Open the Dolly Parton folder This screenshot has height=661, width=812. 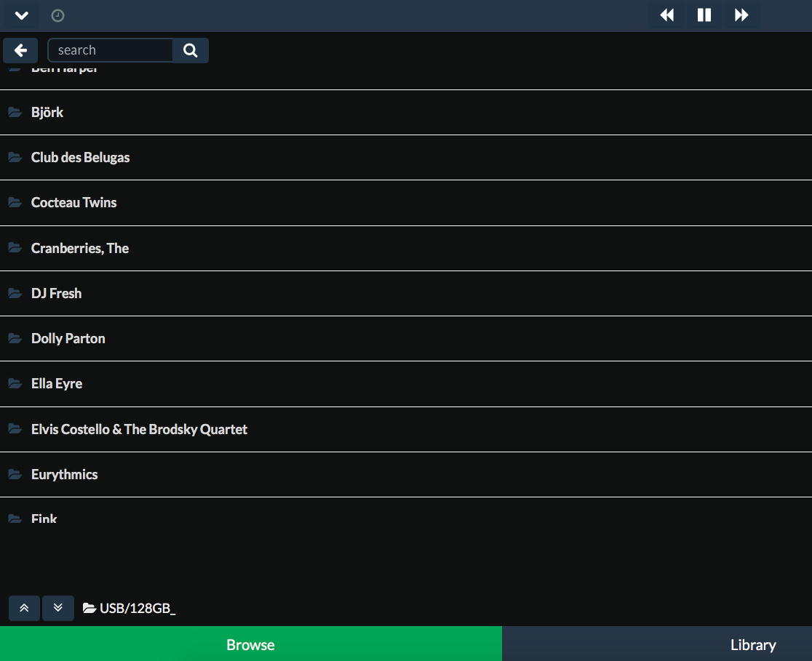tap(406, 338)
